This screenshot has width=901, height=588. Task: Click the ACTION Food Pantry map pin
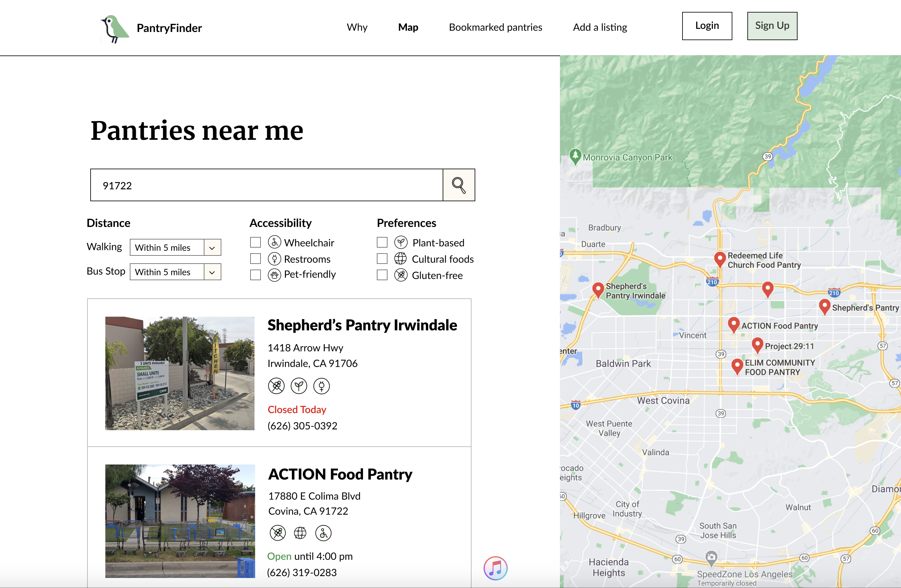tap(733, 323)
